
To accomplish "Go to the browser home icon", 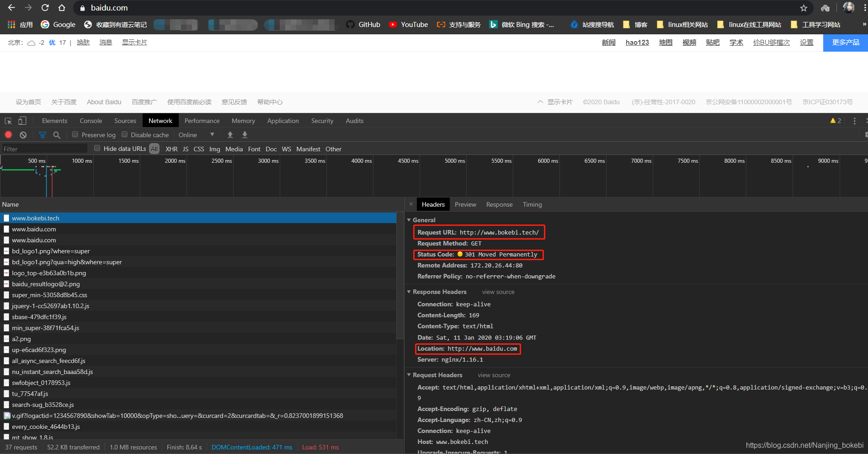I will (x=62, y=8).
